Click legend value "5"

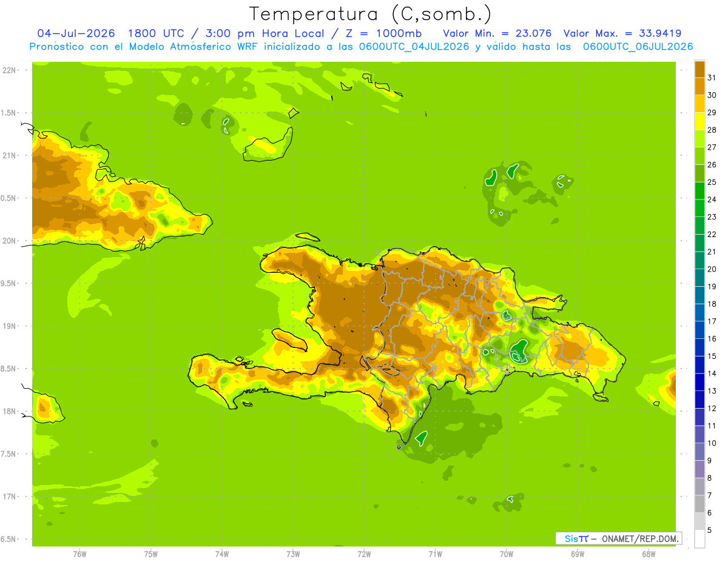coord(710,530)
